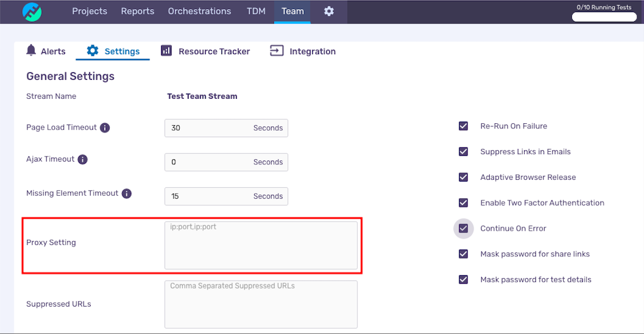The width and height of the screenshot is (644, 334).
Task: Go to Orchestrations
Action: pos(200,11)
